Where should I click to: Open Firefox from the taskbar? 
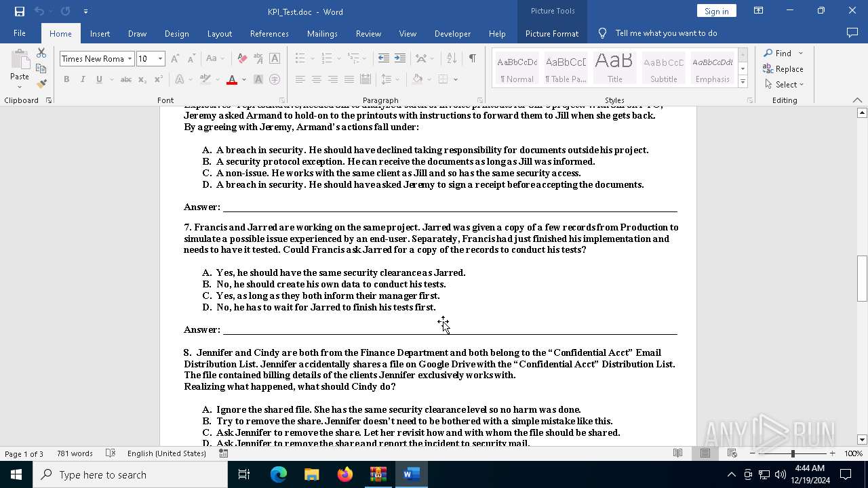[x=345, y=474]
